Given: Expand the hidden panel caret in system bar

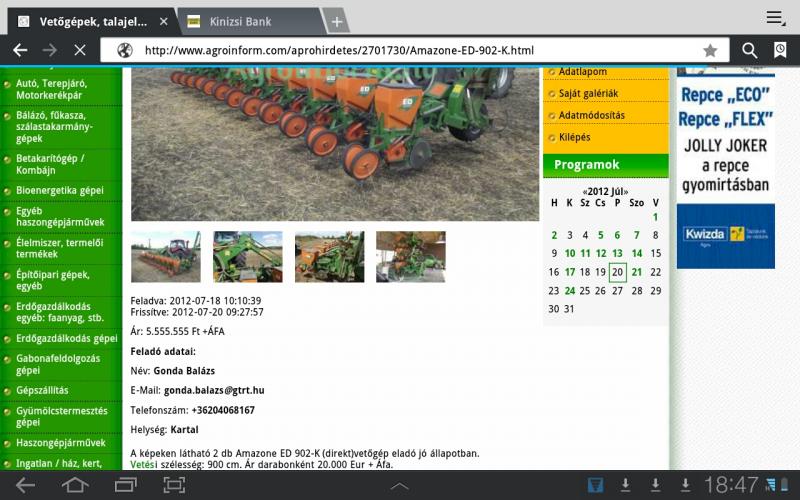Looking at the screenshot, I should coord(399,486).
